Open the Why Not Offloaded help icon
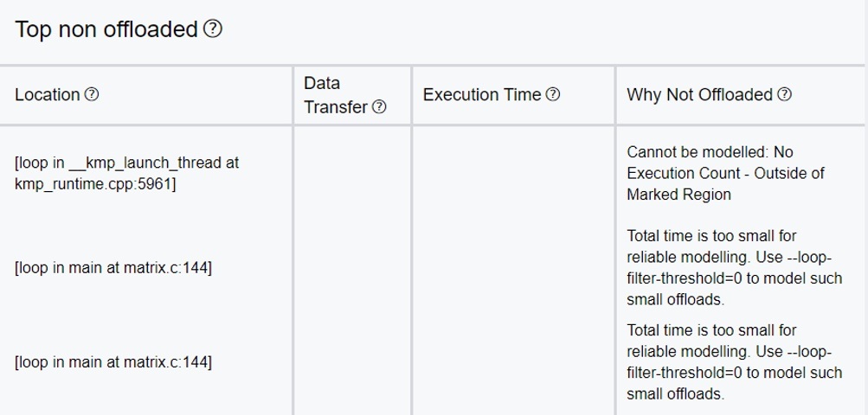Image resolution: width=868 pixels, height=415 pixels. point(784,94)
